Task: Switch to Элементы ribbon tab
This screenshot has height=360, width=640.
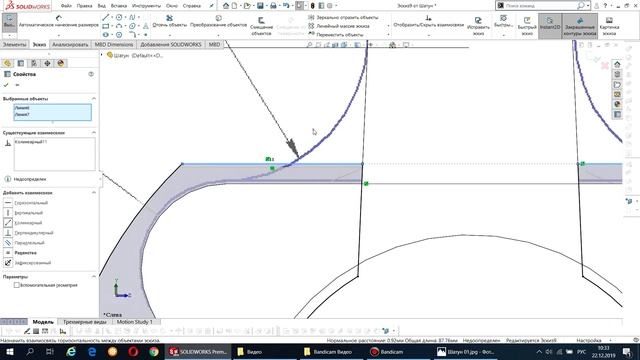Action: [14, 44]
